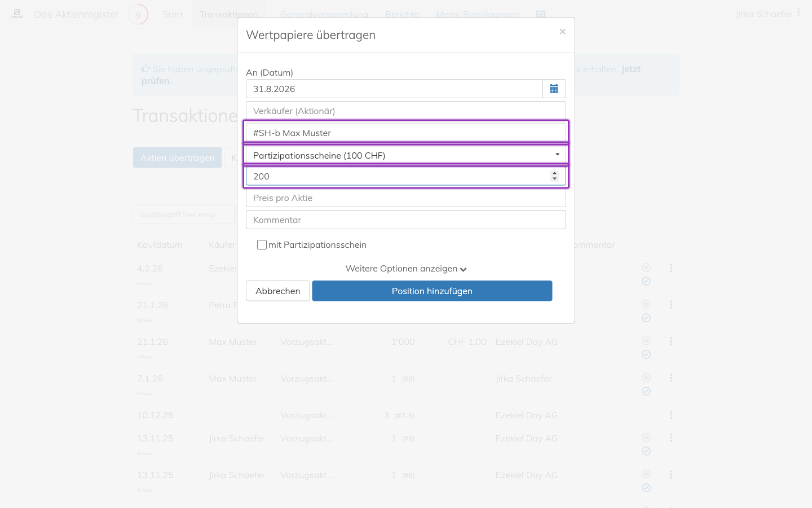Click the Position hinzufügen button

(432, 291)
